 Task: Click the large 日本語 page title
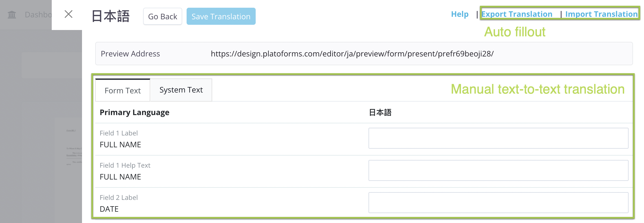pos(110,16)
